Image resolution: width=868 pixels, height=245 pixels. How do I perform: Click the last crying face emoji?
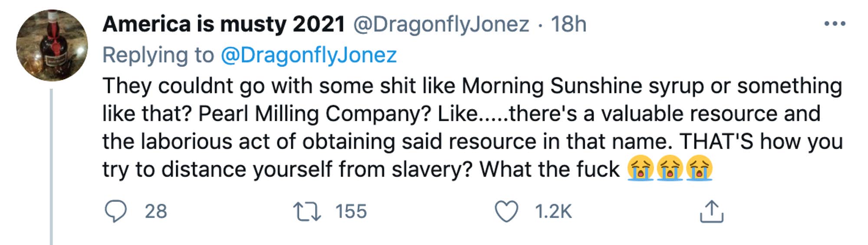pos(699,168)
